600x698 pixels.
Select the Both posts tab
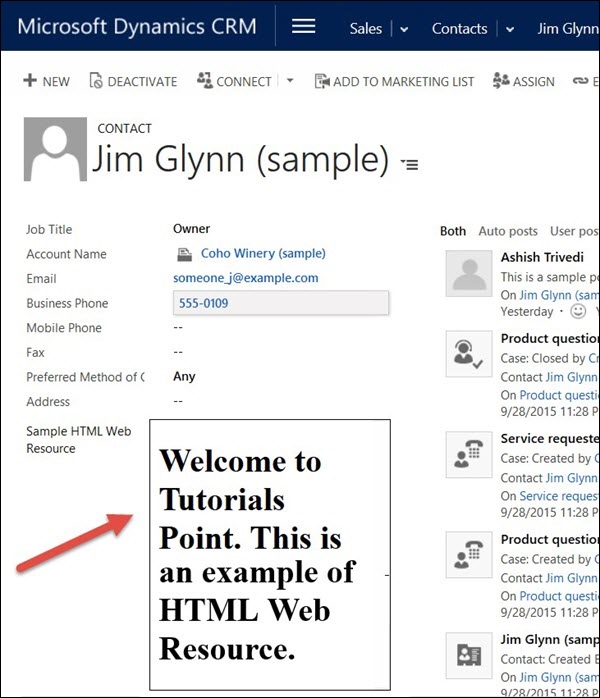tap(453, 231)
